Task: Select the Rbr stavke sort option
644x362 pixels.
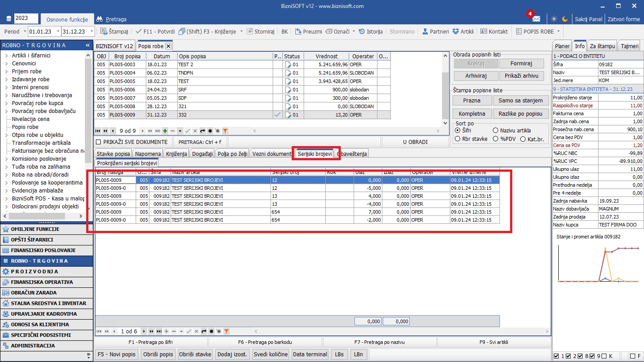Action: [458, 139]
